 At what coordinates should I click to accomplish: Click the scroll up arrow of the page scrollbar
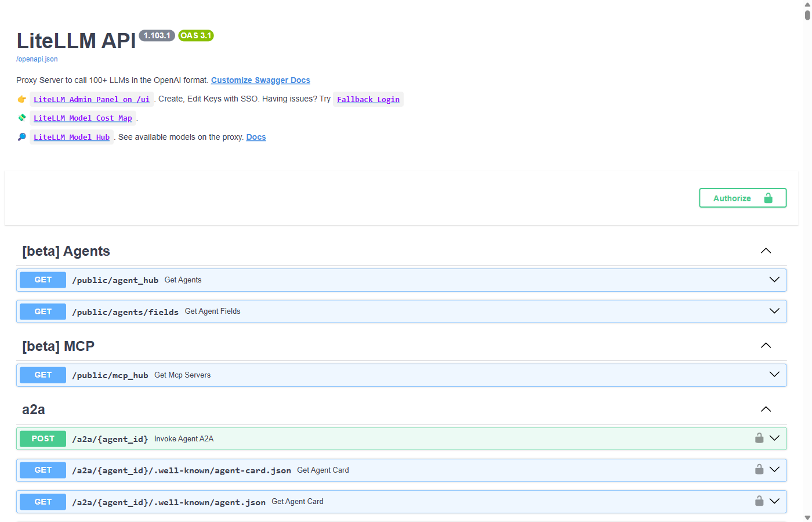(807, 4)
